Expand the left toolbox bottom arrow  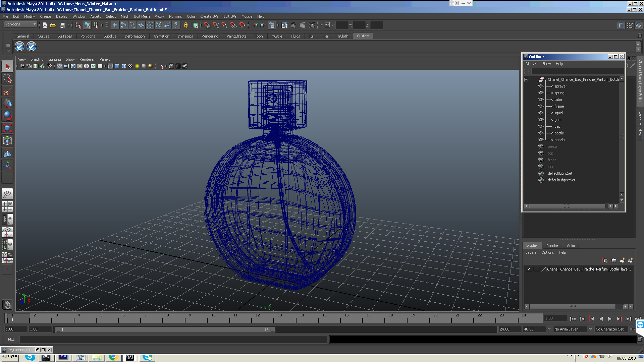tap(7, 269)
